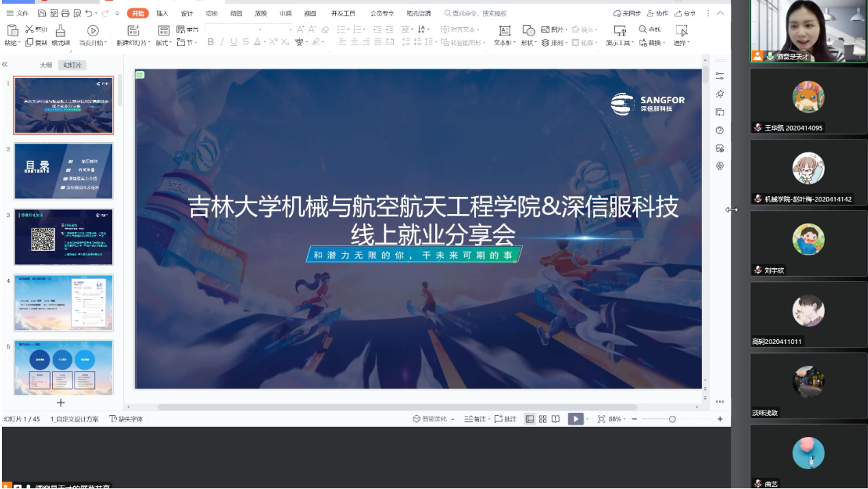This screenshot has width=868, height=489.
Task: Click the New Slide (新建幻灯片) icon
Action: pyautogui.click(x=133, y=30)
